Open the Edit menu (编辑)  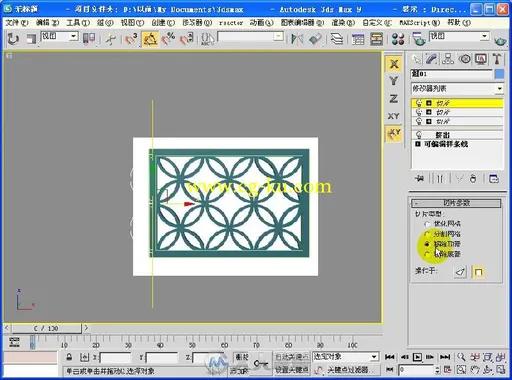(x=47, y=22)
